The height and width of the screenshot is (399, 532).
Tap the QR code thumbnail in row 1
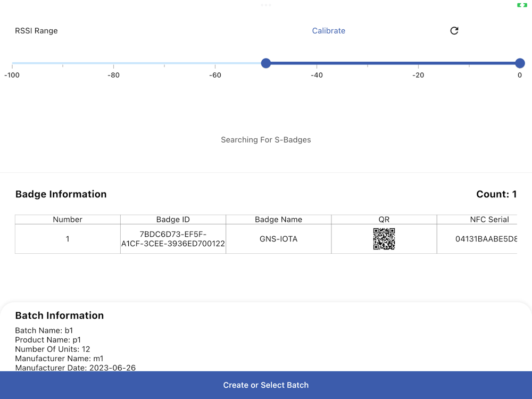click(x=384, y=239)
